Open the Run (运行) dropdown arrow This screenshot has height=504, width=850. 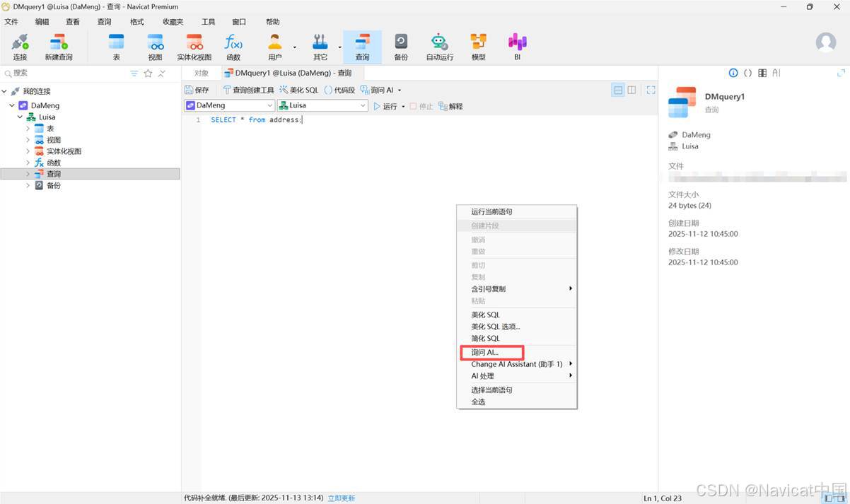[403, 107]
